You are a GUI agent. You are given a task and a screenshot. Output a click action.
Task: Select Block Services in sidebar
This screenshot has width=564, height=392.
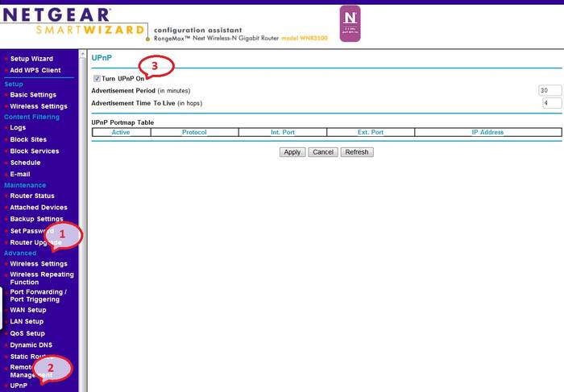34,151
